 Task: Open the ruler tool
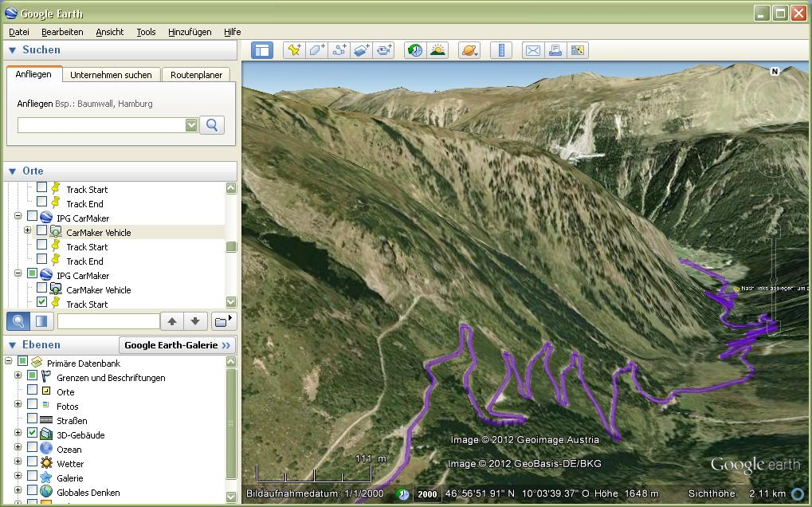coord(500,50)
